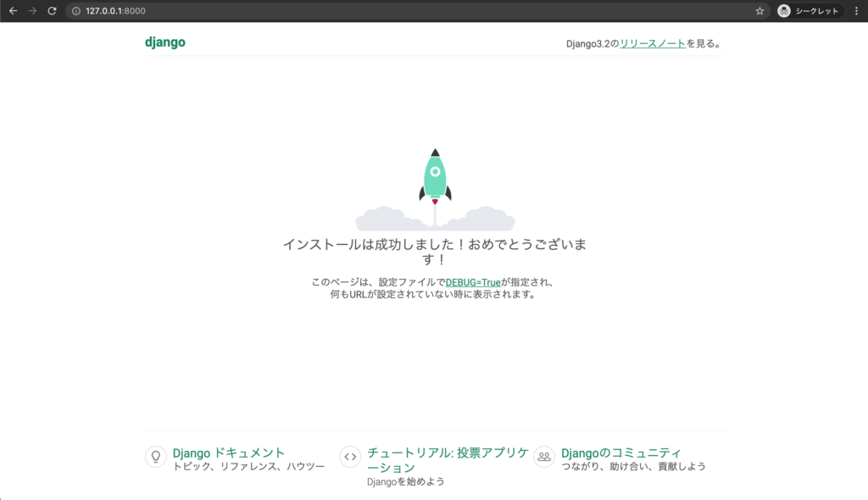Image resolution: width=868 pixels, height=500 pixels.
Task: Open the リリースノート link
Action: (x=653, y=44)
